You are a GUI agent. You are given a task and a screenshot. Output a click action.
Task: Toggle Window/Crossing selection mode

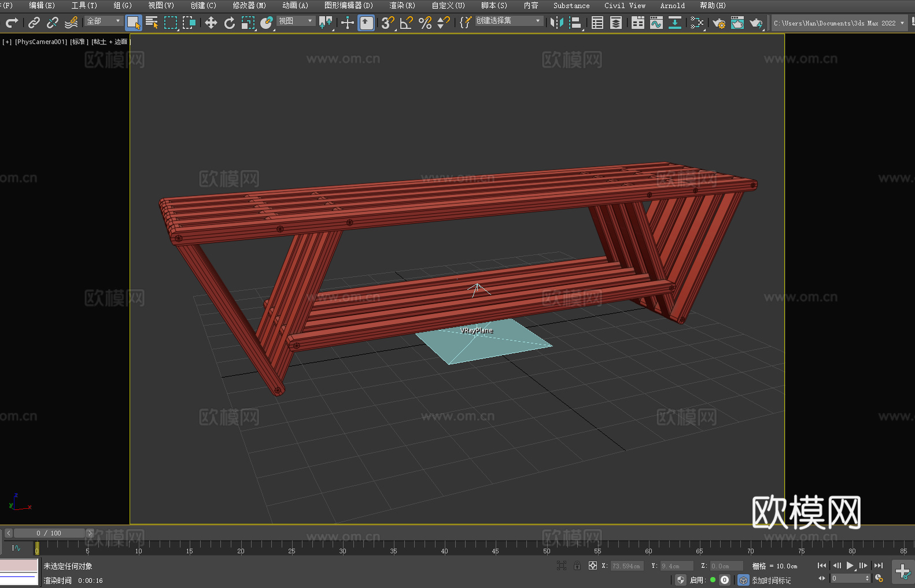189,23
